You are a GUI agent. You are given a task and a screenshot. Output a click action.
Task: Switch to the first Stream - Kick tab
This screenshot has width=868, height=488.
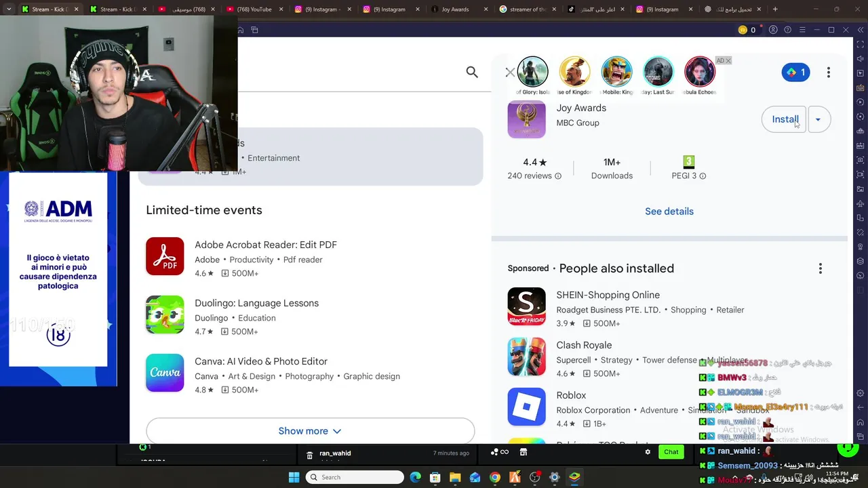click(50, 9)
